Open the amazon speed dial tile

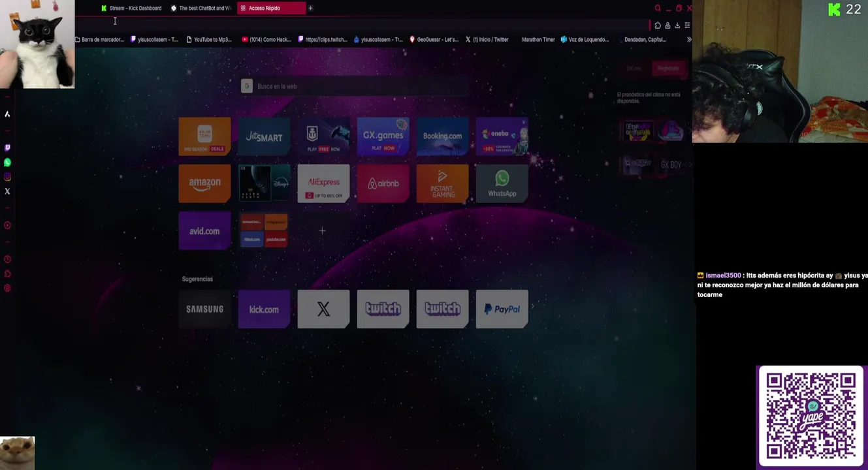(x=204, y=183)
